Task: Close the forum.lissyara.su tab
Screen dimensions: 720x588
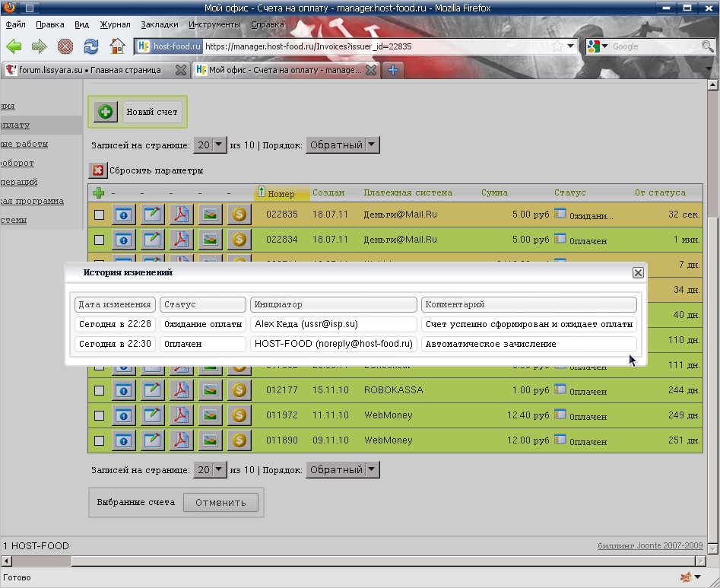Action: click(181, 70)
